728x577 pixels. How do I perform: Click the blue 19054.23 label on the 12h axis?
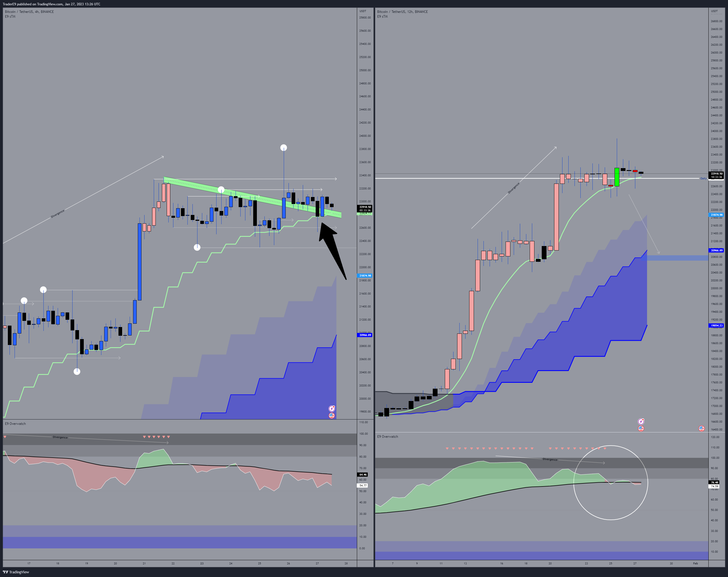[717, 326]
